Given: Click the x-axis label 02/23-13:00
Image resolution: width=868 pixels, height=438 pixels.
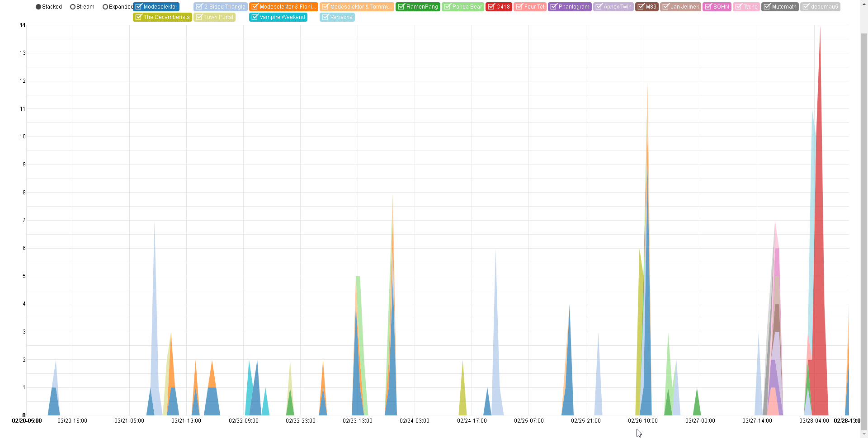Looking at the screenshot, I should [357, 421].
